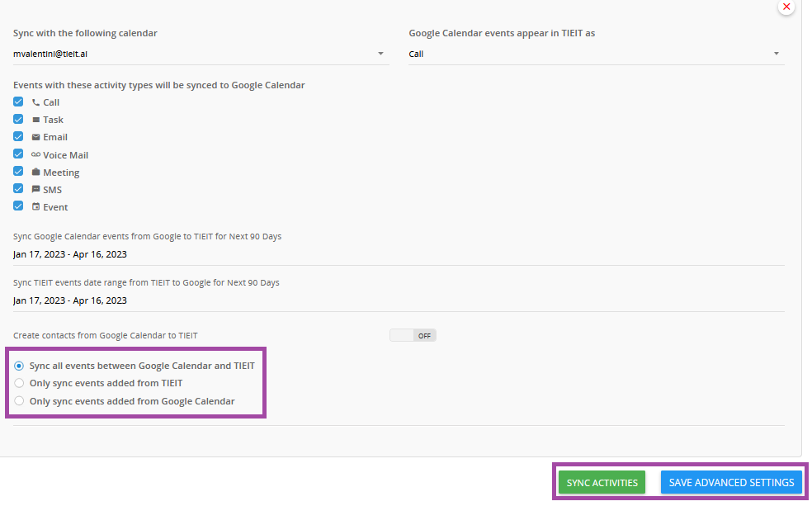
Task: Click 'Sync TIEIT events date range' label
Action: pyautogui.click(x=146, y=283)
